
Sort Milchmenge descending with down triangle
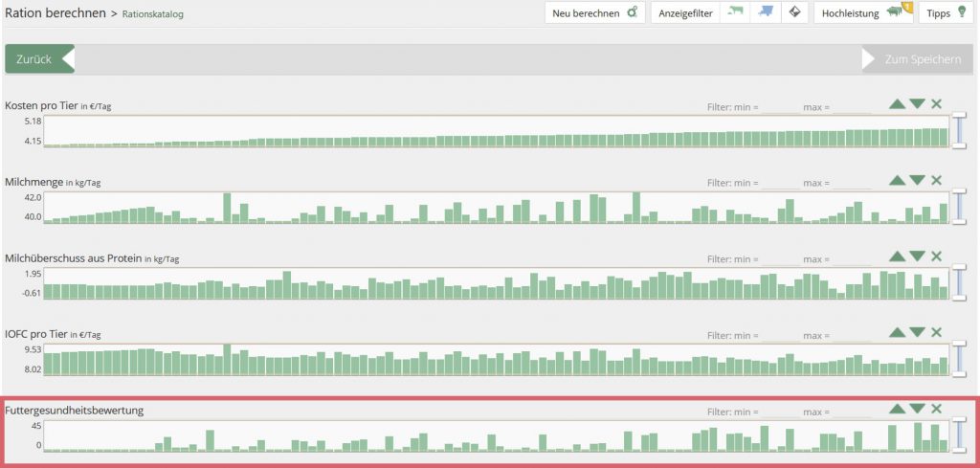point(917,180)
